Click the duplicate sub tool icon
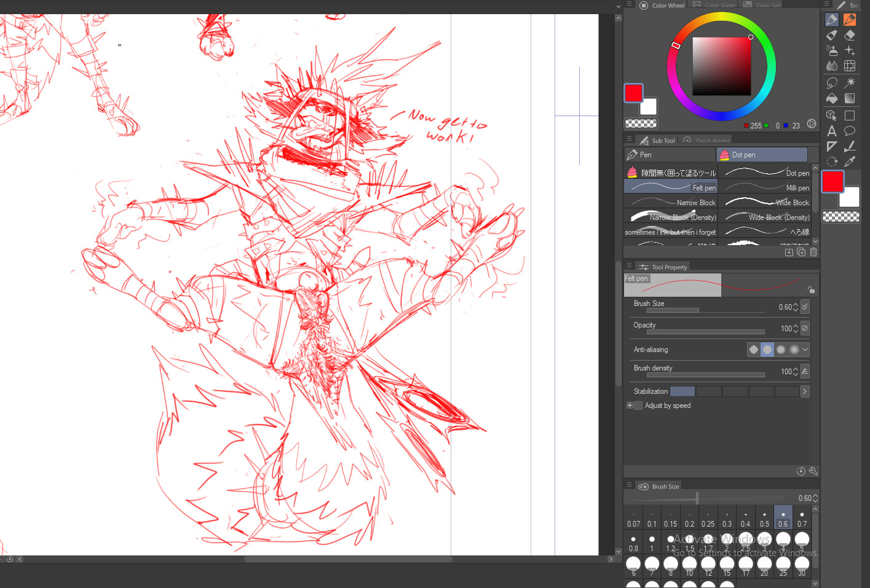The width and height of the screenshot is (870, 588). pyautogui.click(x=801, y=252)
